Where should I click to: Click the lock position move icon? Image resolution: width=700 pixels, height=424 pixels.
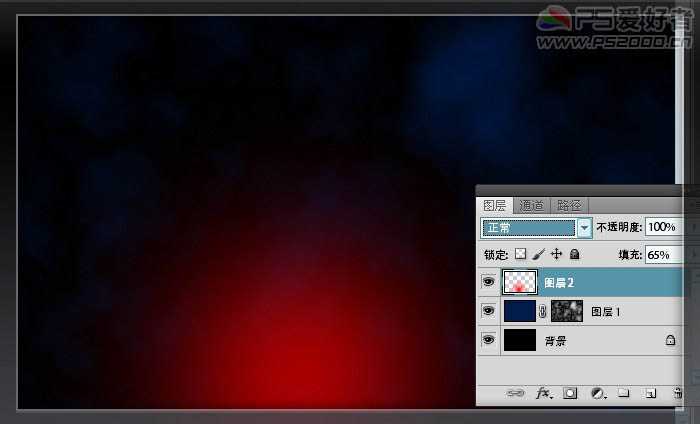[556, 255]
